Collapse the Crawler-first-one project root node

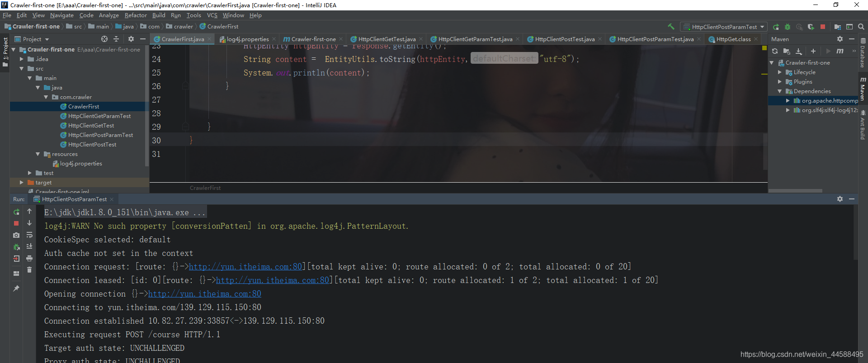click(x=14, y=50)
